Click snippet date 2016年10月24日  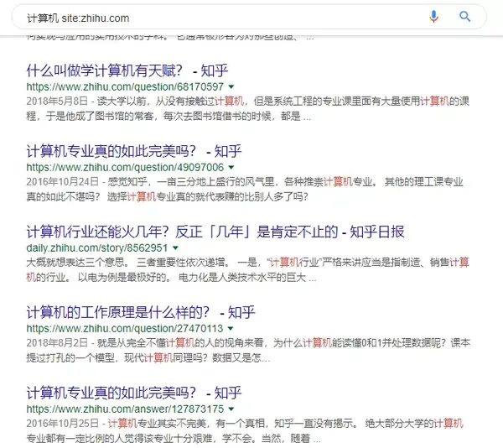click(x=63, y=182)
